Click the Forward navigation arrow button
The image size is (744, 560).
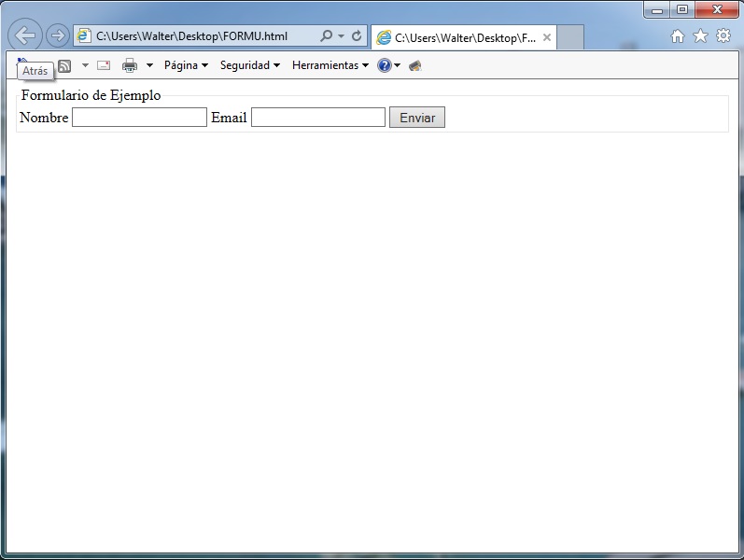[57, 36]
